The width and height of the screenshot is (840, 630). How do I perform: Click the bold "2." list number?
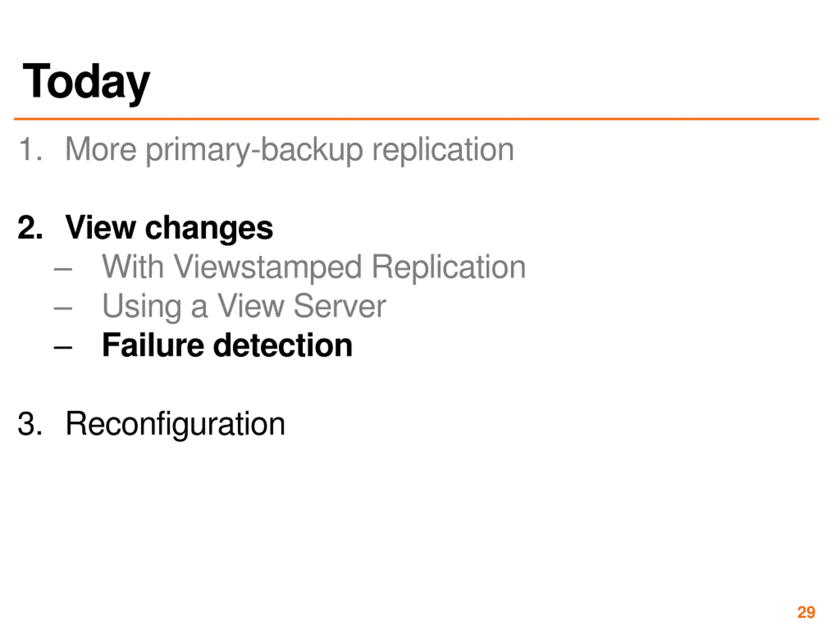click(x=30, y=227)
